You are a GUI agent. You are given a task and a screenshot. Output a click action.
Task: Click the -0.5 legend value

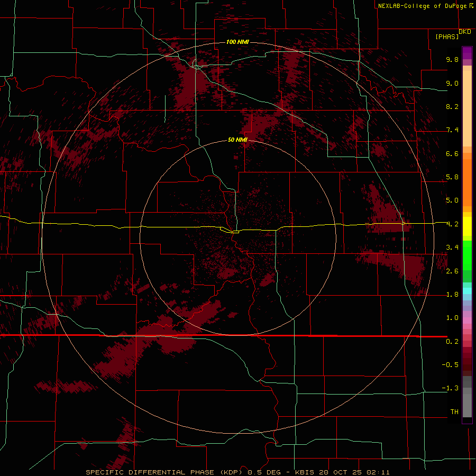[x=450, y=365]
